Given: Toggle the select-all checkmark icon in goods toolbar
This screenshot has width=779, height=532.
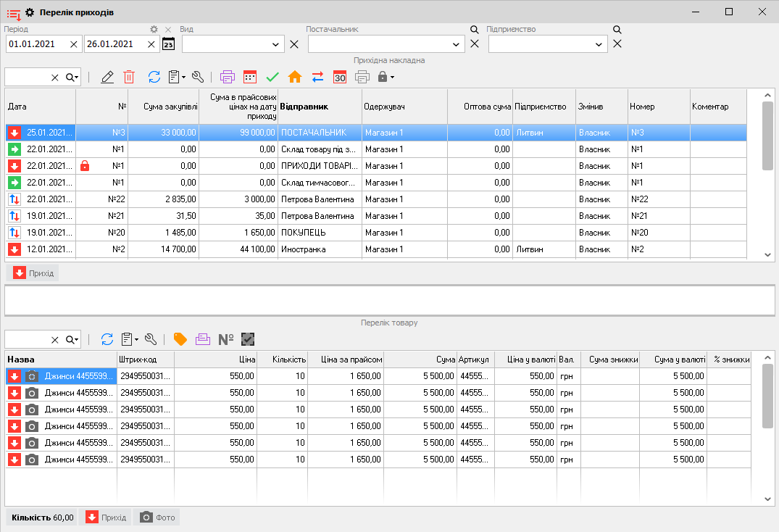Looking at the screenshot, I should pyautogui.click(x=249, y=339).
